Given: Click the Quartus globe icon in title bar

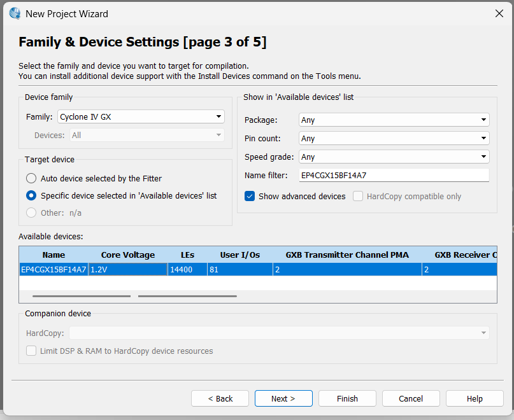Looking at the screenshot, I should [15, 14].
